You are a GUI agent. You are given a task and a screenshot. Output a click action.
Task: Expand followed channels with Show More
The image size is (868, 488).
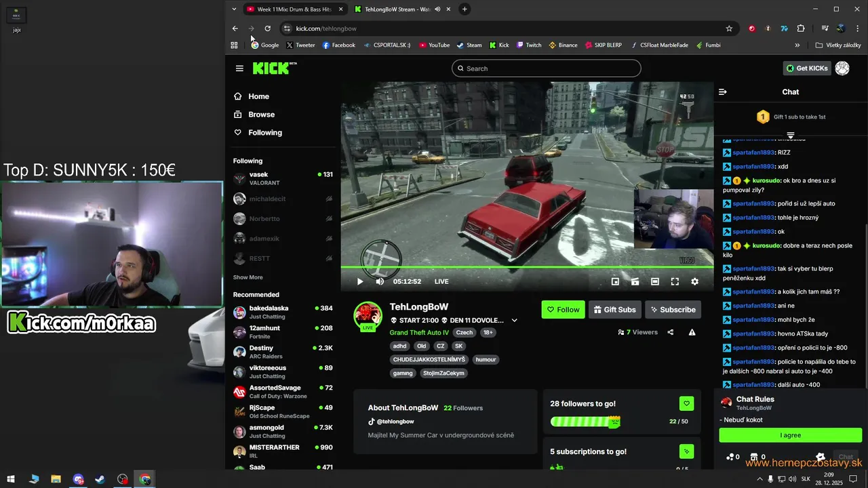click(x=248, y=277)
